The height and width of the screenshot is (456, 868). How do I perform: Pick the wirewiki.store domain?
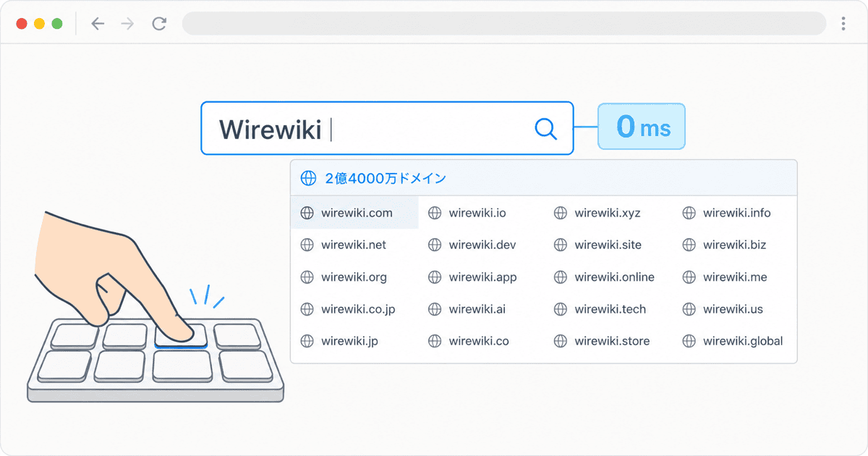(612, 341)
